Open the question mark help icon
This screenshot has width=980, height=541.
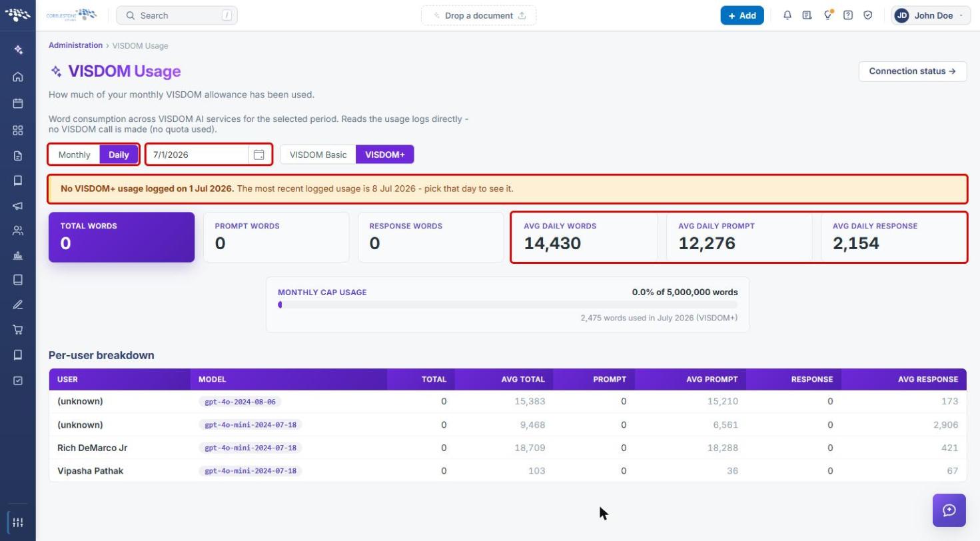tap(848, 15)
